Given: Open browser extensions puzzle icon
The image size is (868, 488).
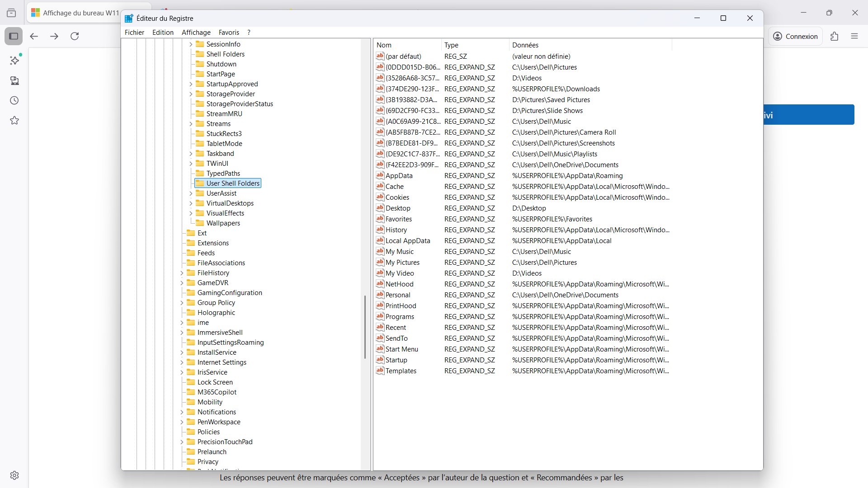Looking at the screenshot, I should pyautogui.click(x=834, y=36).
